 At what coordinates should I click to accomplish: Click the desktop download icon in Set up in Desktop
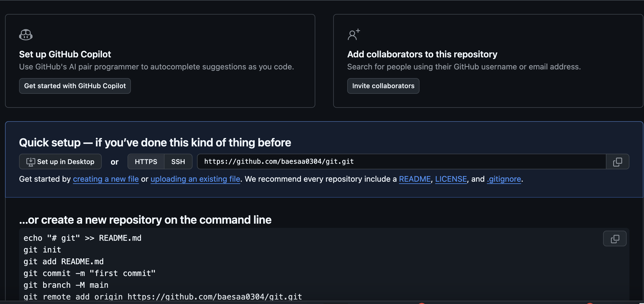(31, 162)
